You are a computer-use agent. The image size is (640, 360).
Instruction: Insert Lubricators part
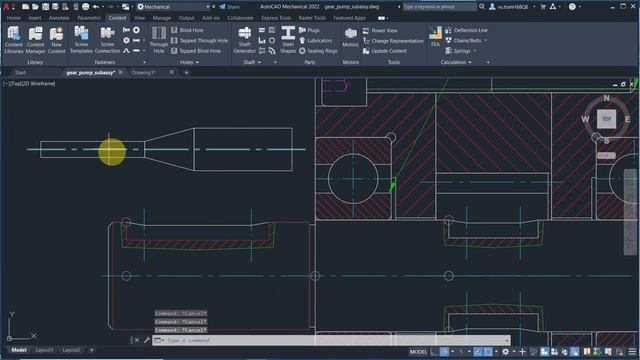point(315,40)
